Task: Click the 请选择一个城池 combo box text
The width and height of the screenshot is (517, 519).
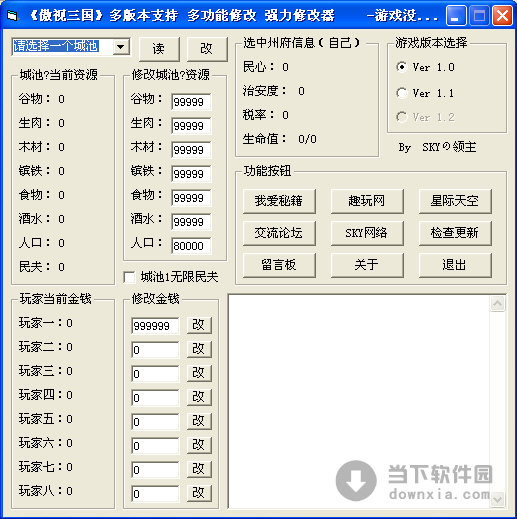Action: pyautogui.click(x=56, y=46)
